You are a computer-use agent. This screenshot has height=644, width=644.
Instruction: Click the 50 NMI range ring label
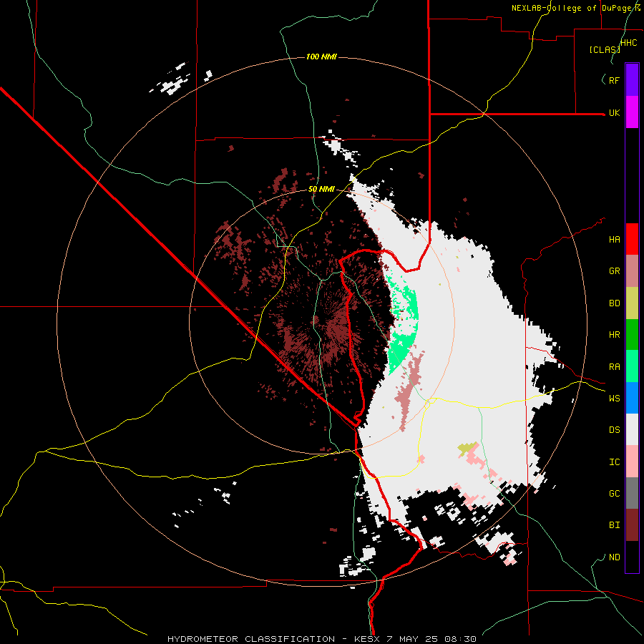(x=321, y=190)
